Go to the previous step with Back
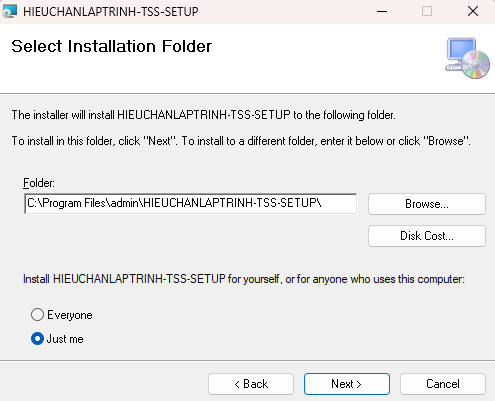495x401 pixels. point(251,384)
